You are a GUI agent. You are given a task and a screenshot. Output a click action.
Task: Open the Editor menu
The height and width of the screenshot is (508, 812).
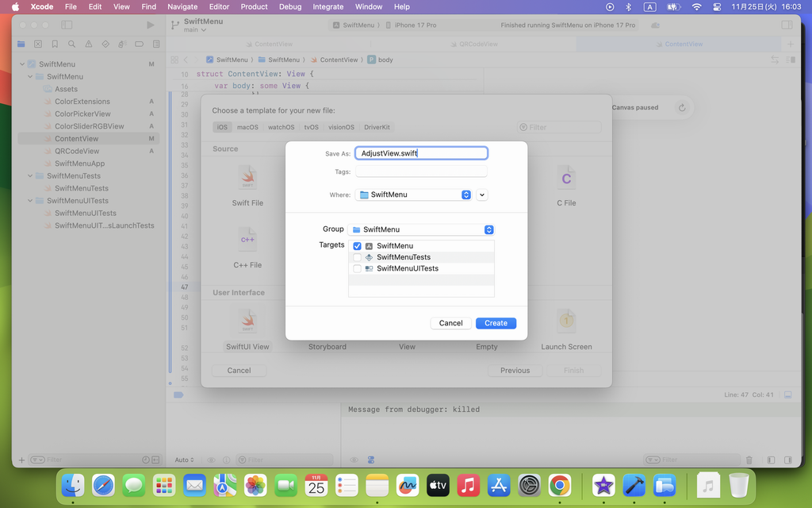click(x=219, y=6)
